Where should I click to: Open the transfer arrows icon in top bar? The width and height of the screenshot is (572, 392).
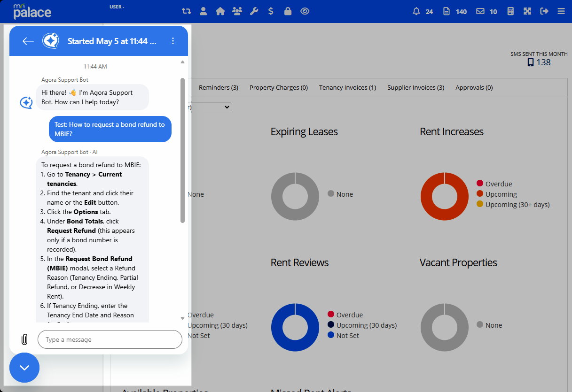coord(187,11)
